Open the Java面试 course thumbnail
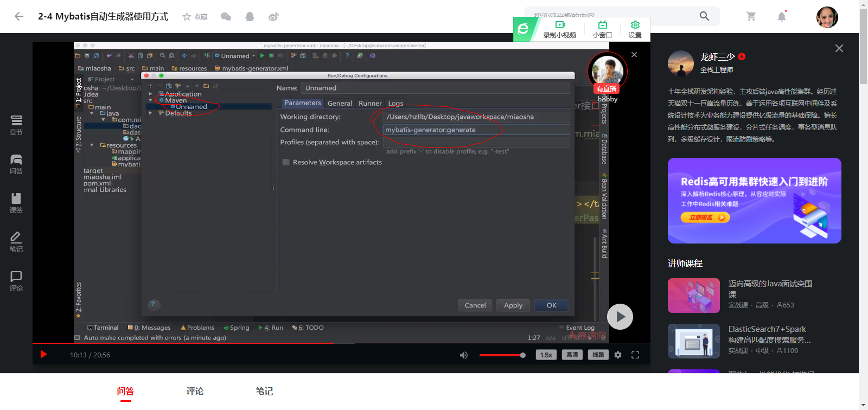The height and width of the screenshot is (410, 868). click(x=694, y=296)
